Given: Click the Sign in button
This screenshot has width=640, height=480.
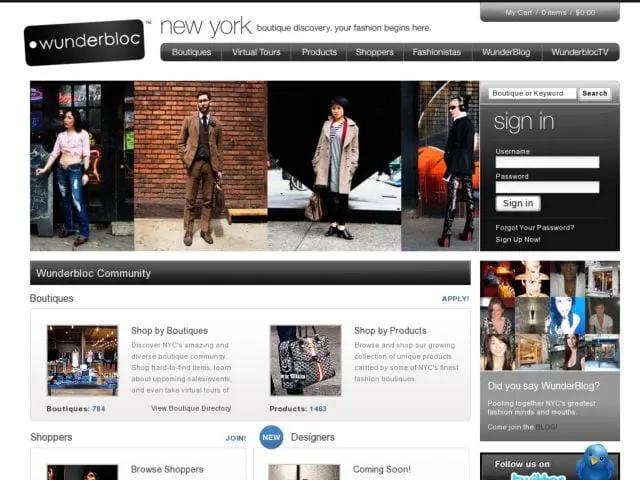Looking at the screenshot, I should (518, 203).
